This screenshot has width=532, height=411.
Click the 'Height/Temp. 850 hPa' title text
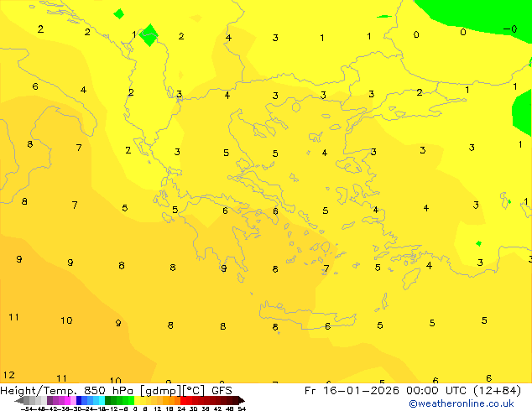point(68,391)
